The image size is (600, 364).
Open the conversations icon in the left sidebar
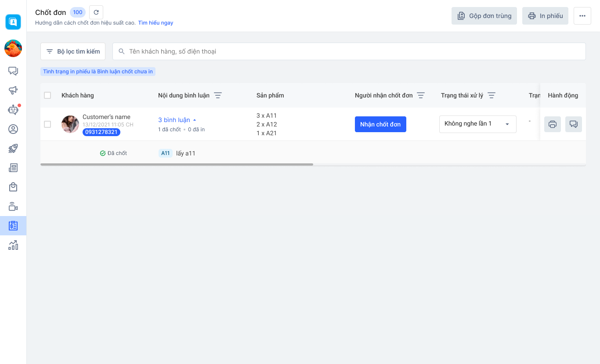point(13,71)
